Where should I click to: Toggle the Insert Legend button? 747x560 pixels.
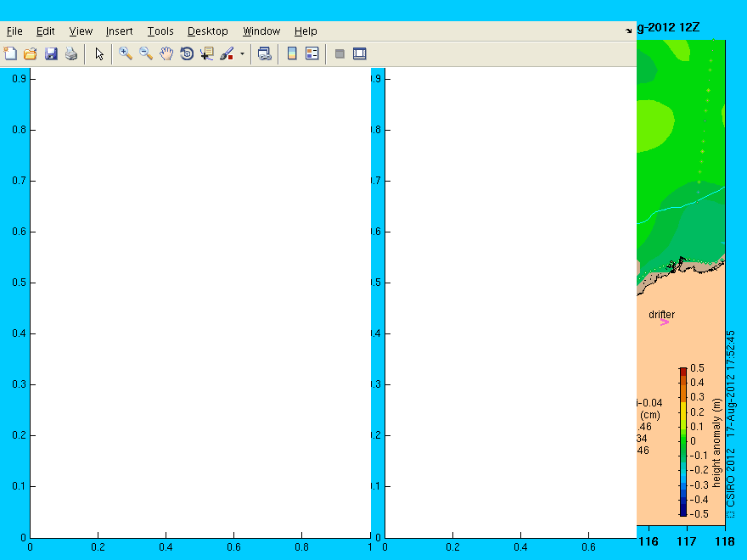coord(312,53)
